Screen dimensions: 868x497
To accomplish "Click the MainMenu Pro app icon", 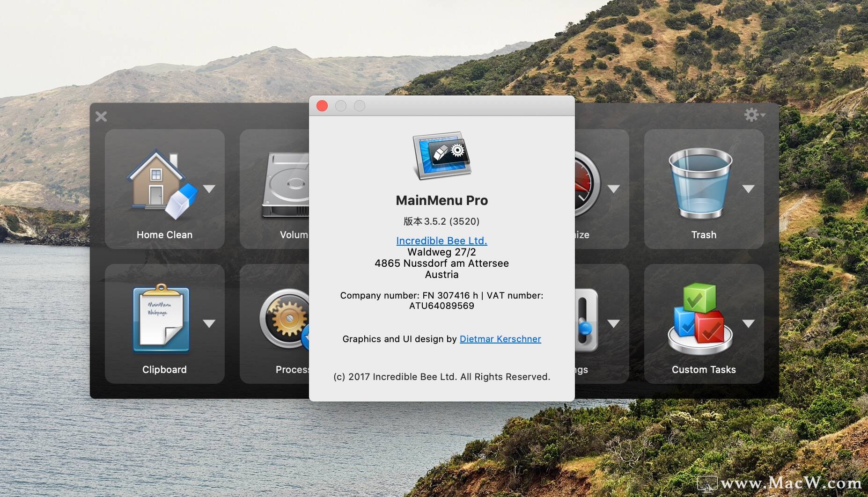I will (442, 156).
